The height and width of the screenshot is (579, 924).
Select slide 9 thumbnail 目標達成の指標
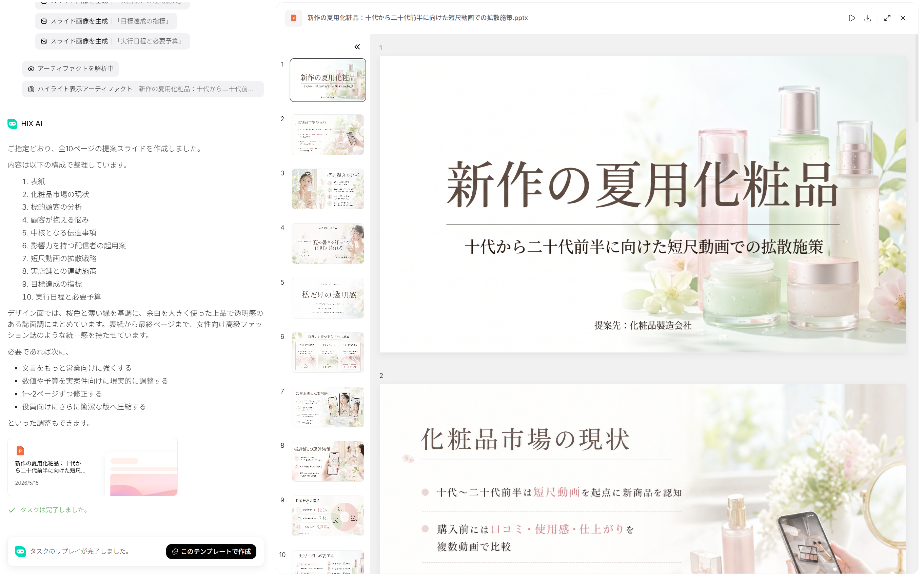click(328, 516)
